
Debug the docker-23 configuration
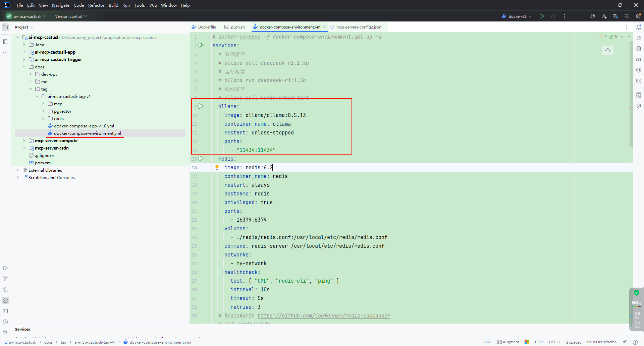tap(553, 16)
